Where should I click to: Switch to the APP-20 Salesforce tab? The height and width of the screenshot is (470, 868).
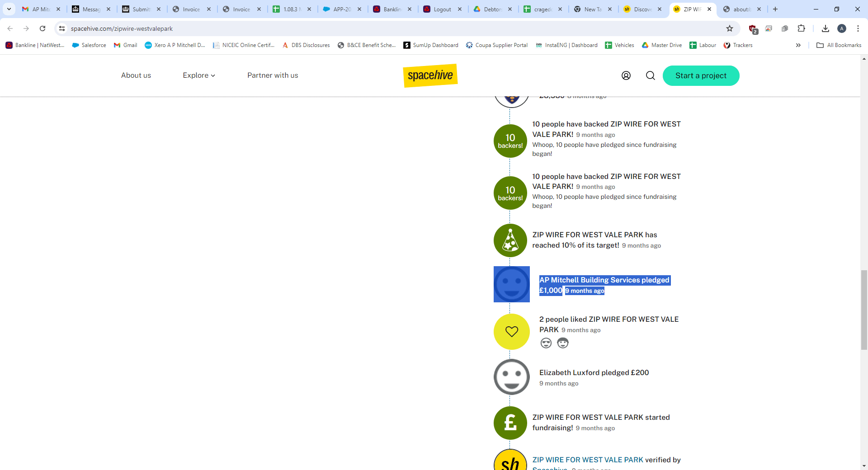[342, 9]
